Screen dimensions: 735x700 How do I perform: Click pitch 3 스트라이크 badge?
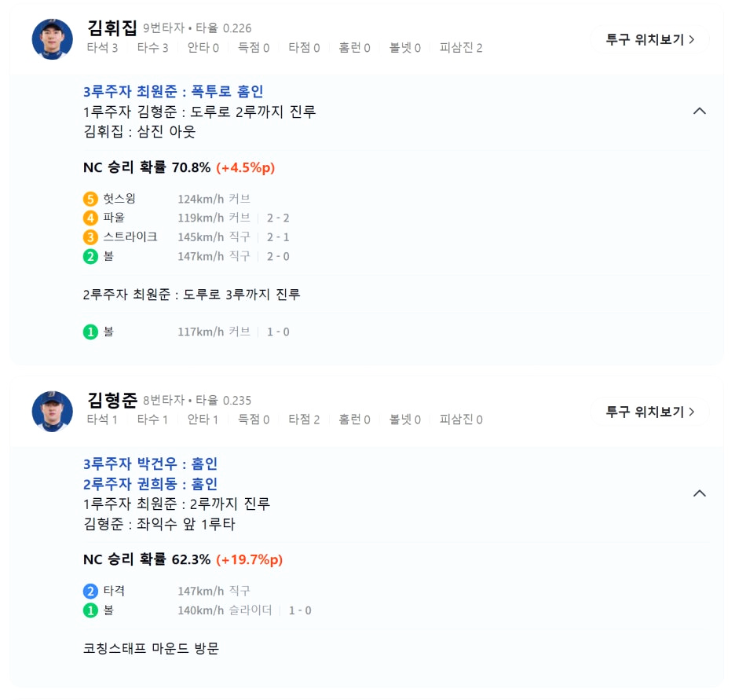(90, 236)
